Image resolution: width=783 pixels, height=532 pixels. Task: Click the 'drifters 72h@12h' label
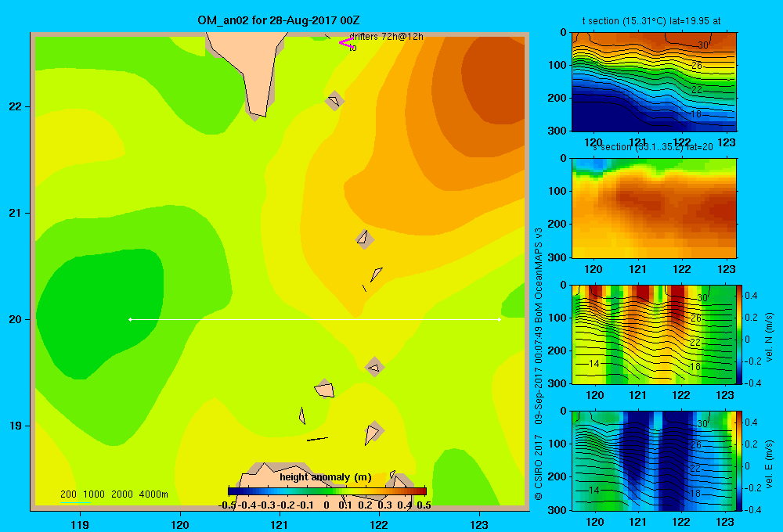tap(387, 37)
